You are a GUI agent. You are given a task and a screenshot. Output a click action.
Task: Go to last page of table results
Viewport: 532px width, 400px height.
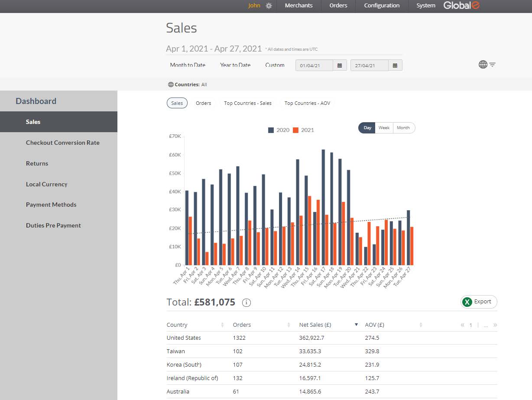[x=495, y=325]
